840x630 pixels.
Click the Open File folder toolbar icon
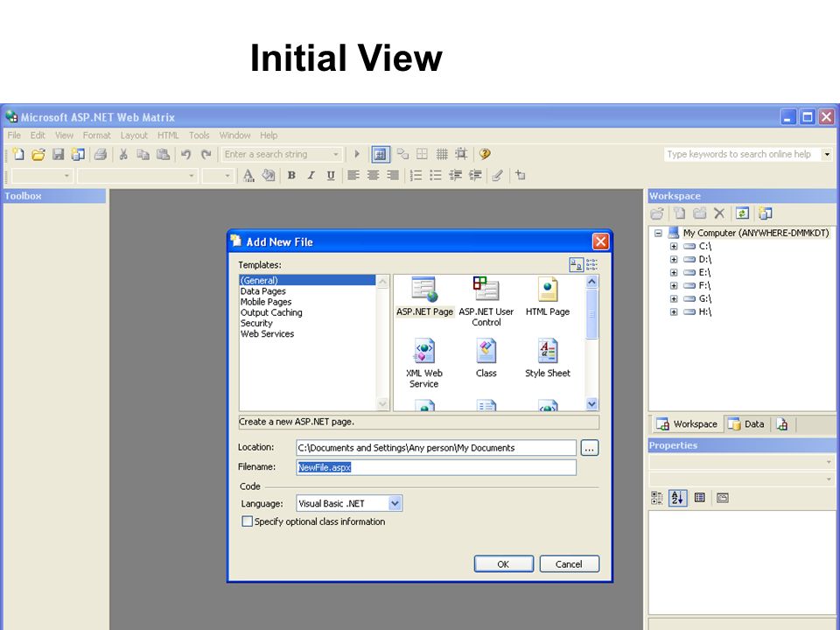coord(38,154)
